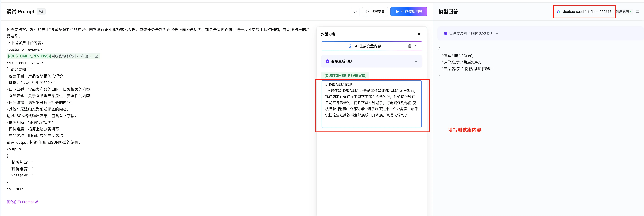The image size is (644, 216).
Task: Click the 优化你的 Prompt link
Action: point(20,202)
